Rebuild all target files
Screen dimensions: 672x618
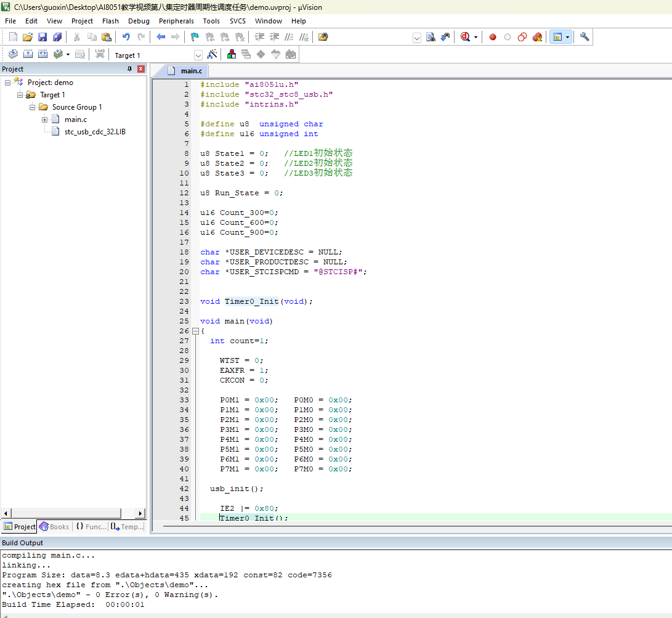(43, 54)
